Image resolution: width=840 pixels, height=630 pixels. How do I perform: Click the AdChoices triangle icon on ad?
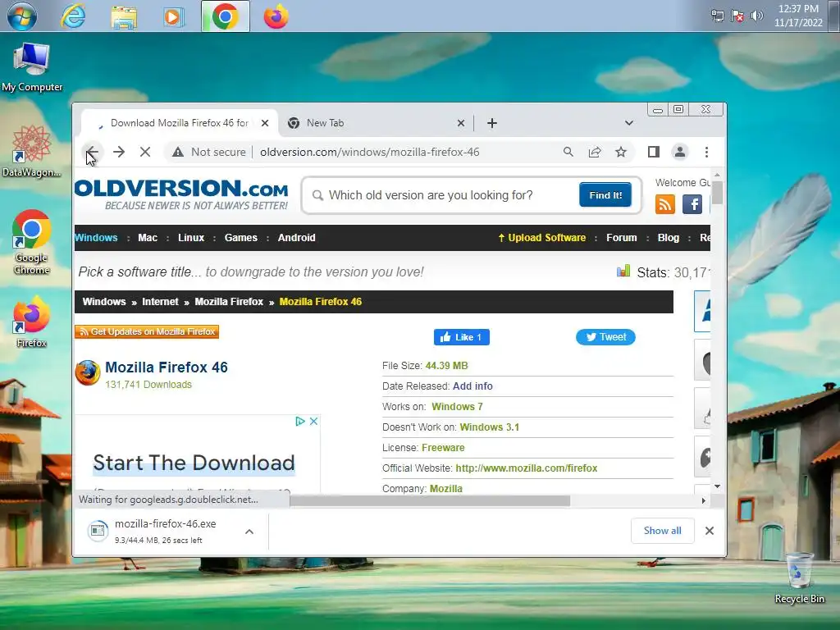click(300, 422)
